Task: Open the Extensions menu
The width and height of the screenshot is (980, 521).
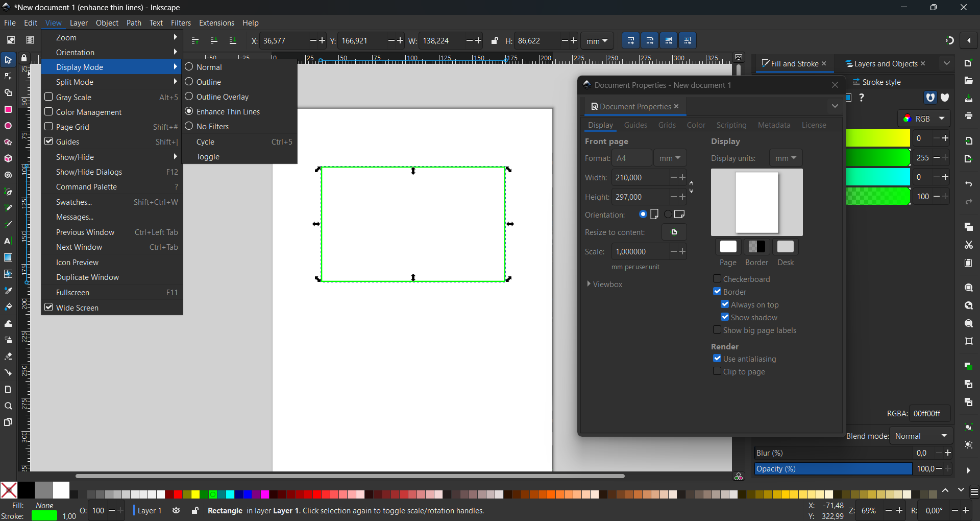Action: pyautogui.click(x=216, y=23)
